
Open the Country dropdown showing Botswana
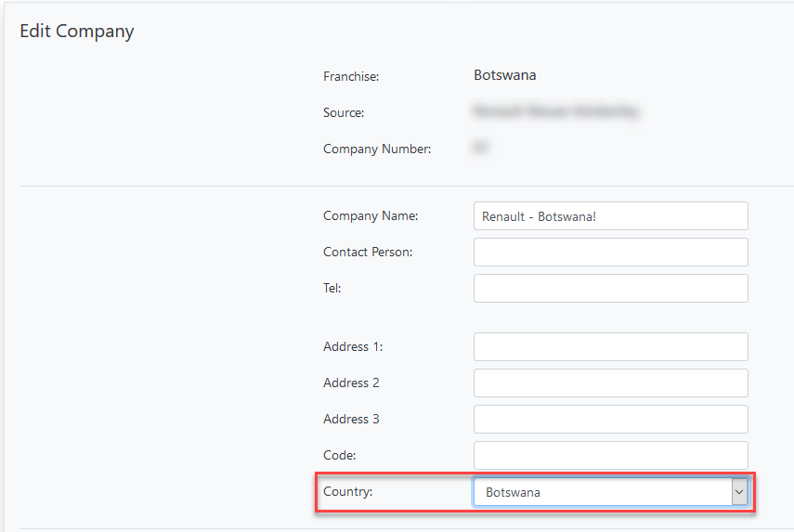tap(611, 492)
